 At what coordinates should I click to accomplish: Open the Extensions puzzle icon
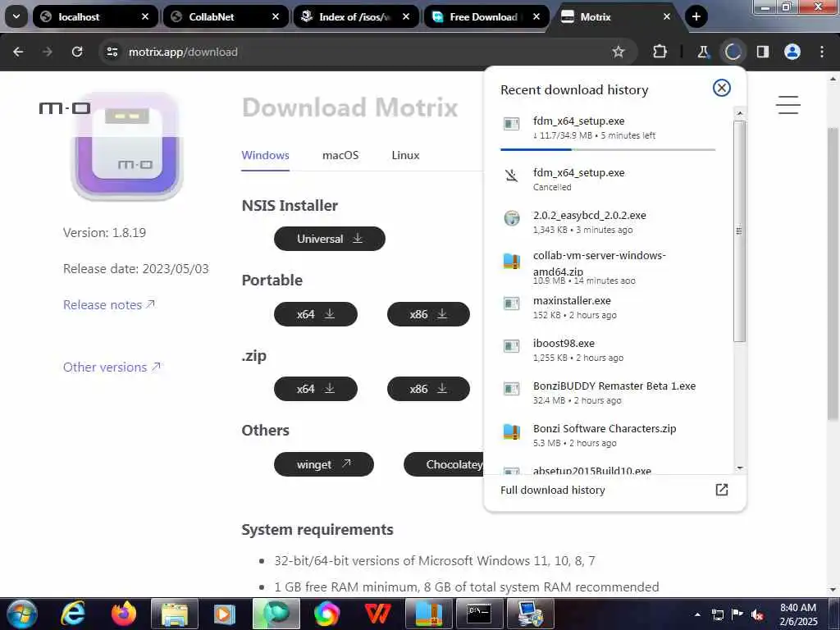(x=660, y=52)
